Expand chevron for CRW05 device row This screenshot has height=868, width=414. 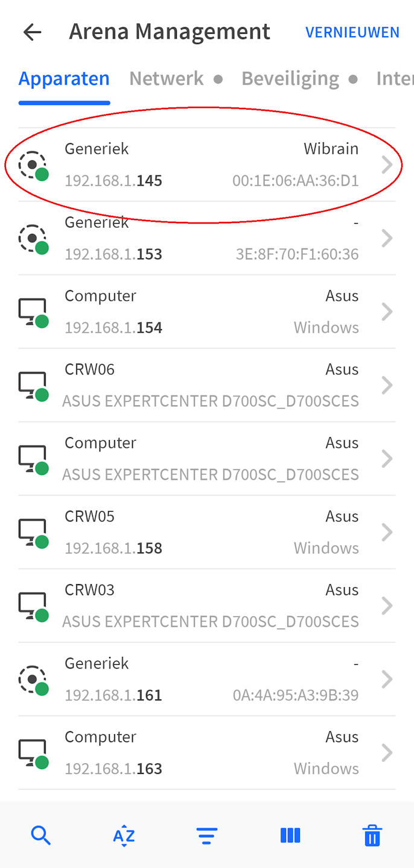click(x=387, y=532)
